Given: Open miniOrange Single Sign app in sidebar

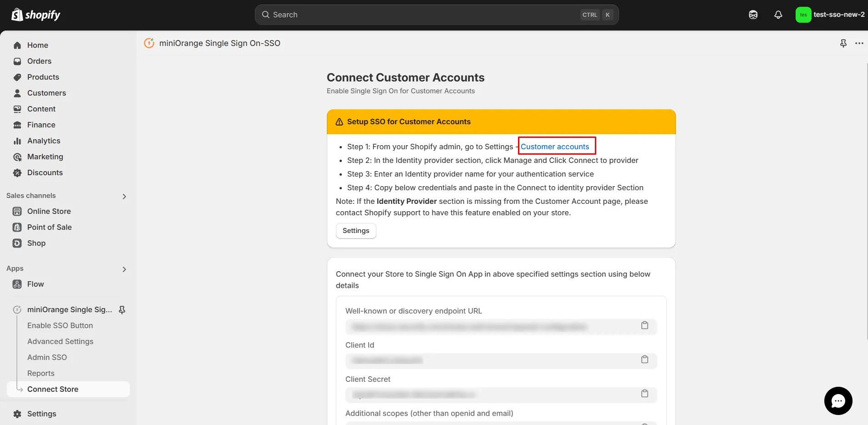Looking at the screenshot, I should 69,309.
